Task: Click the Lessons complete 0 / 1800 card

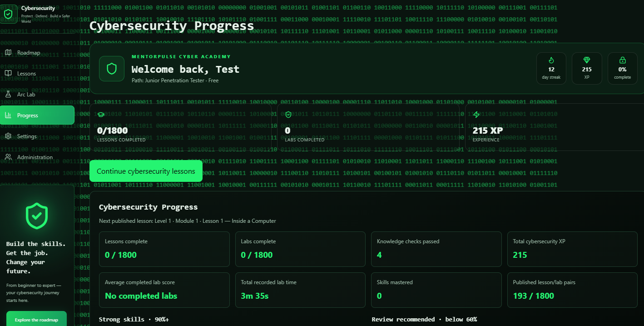Action: [164, 249]
